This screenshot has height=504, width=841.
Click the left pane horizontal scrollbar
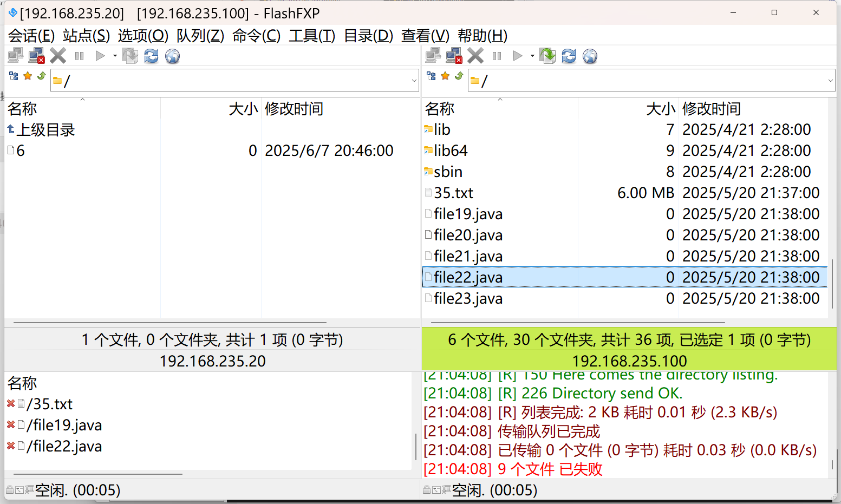(x=170, y=323)
